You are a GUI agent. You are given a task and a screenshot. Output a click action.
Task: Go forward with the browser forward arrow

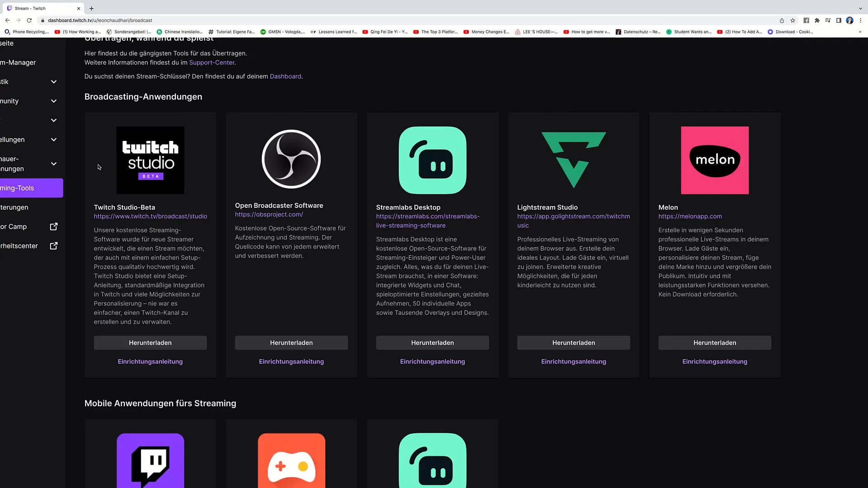18,20
